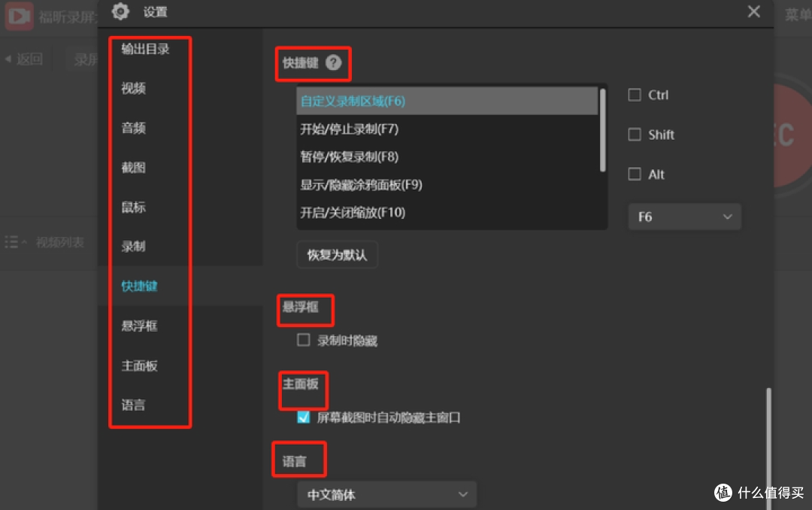The height and width of the screenshot is (510, 812).
Task: Click the help icon next to 快捷键
Action: click(x=334, y=62)
